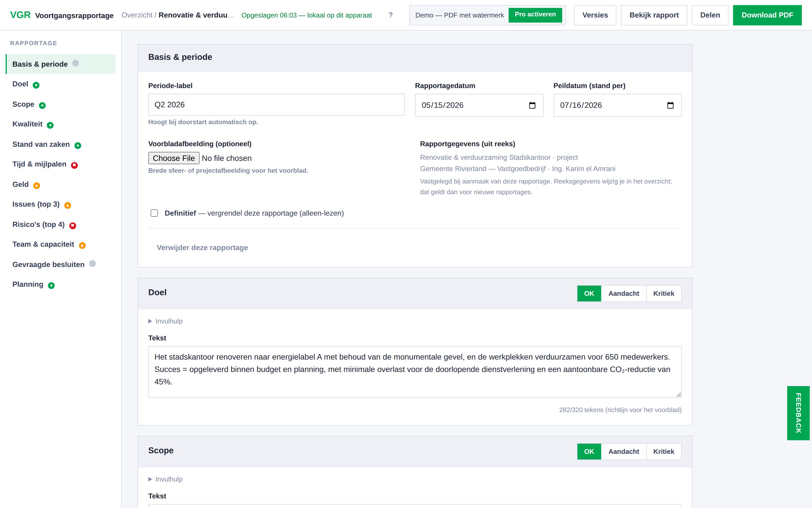
Task: Click Demo — PDF met watermerk label
Action: 459,15
